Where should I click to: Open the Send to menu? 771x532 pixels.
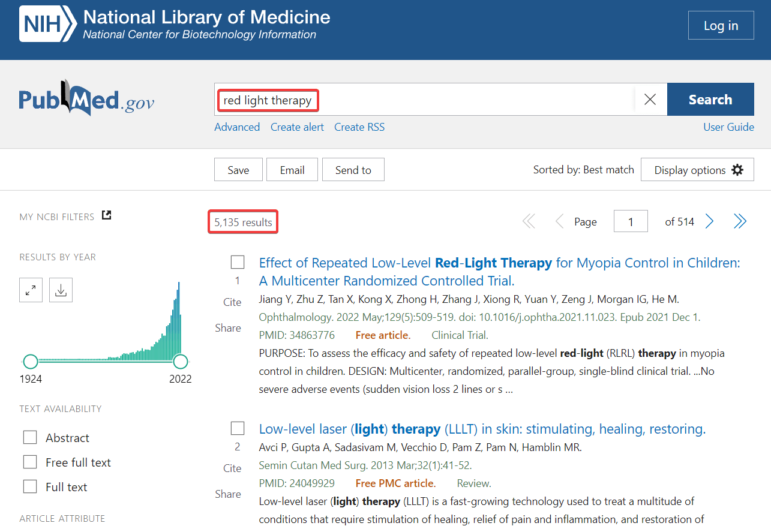click(353, 170)
